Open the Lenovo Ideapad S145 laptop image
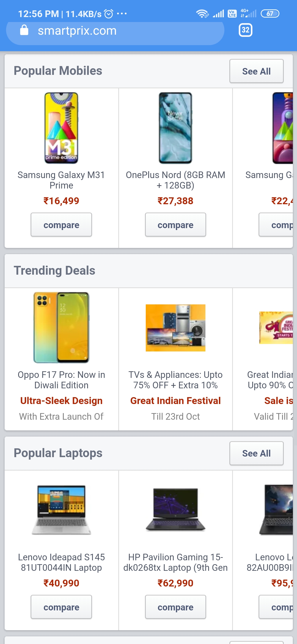This screenshot has height=644, width=297. [61, 510]
